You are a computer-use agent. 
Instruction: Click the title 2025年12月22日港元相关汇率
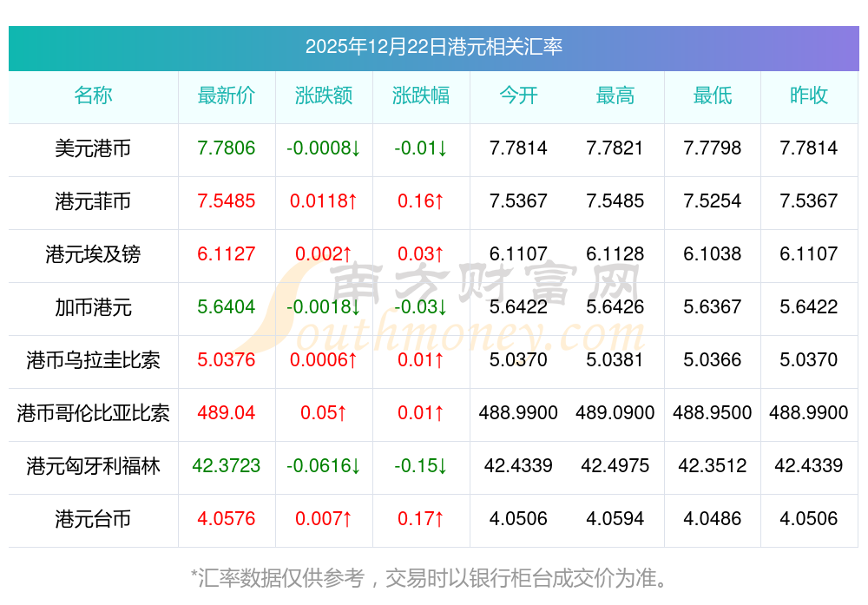[433, 47]
